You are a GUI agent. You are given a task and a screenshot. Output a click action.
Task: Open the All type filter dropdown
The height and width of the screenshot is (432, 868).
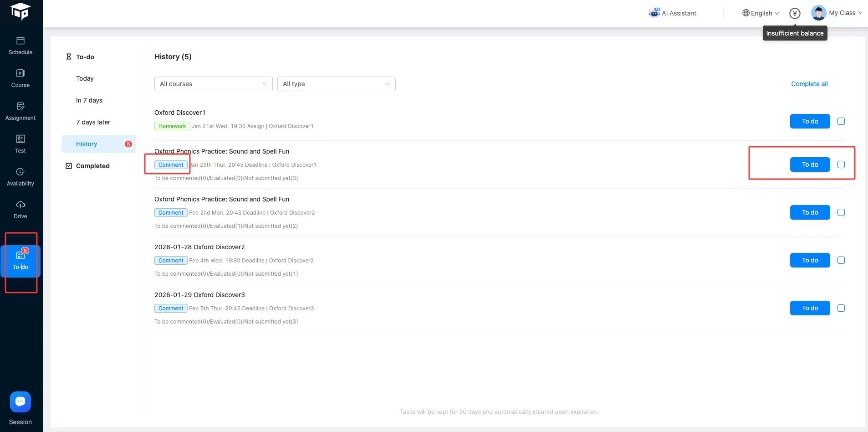(x=336, y=84)
